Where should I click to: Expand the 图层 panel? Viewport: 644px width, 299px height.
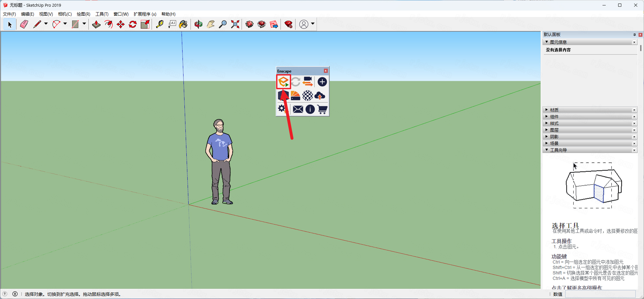[x=547, y=130]
